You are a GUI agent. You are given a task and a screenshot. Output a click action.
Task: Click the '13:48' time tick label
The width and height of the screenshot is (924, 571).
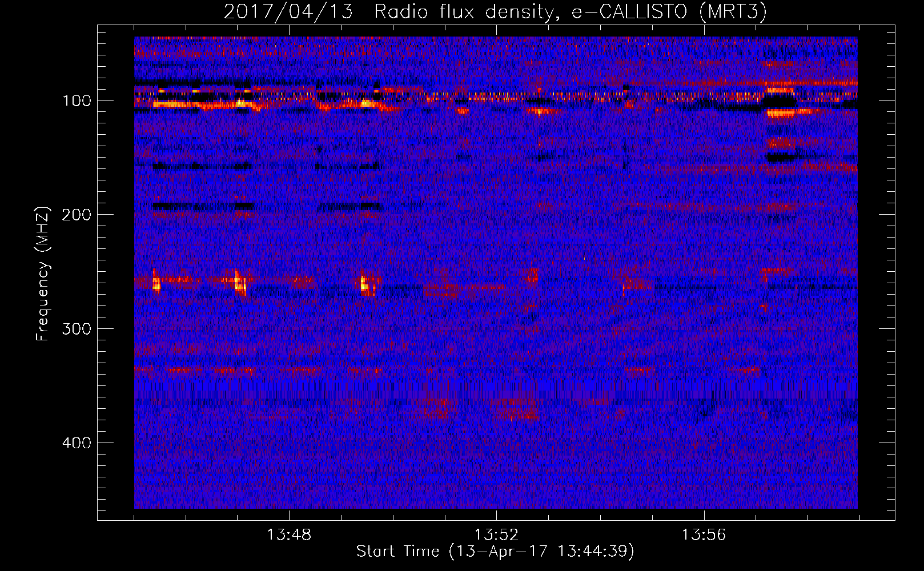tap(289, 535)
